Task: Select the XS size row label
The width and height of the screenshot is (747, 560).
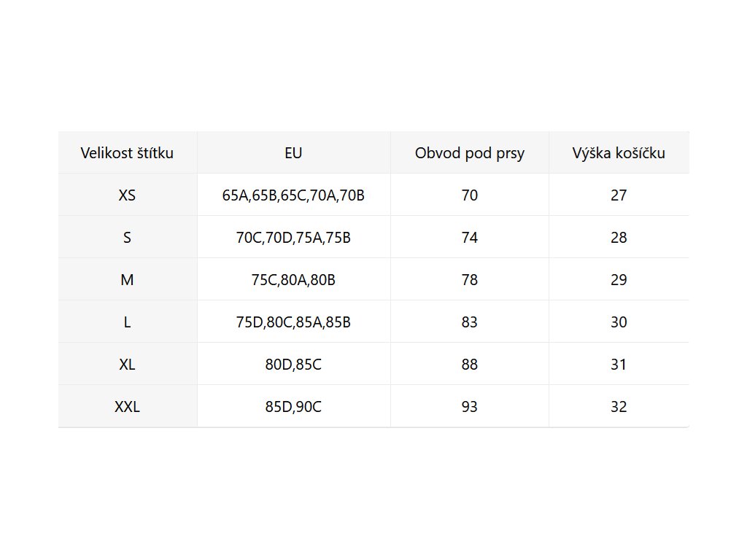Action: pyautogui.click(x=127, y=195)
